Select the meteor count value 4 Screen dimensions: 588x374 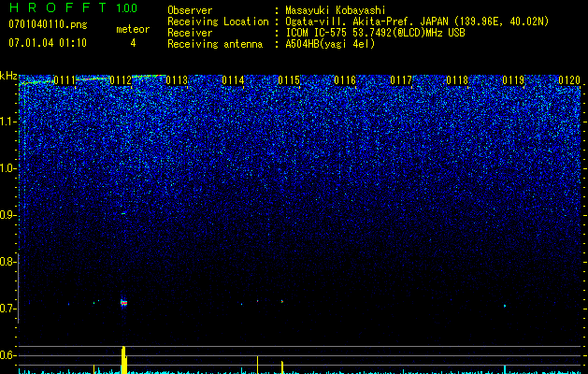tap(133, 43)
